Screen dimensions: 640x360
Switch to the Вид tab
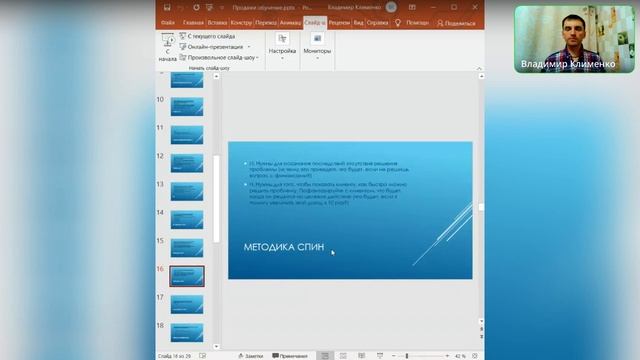[359, 23]
